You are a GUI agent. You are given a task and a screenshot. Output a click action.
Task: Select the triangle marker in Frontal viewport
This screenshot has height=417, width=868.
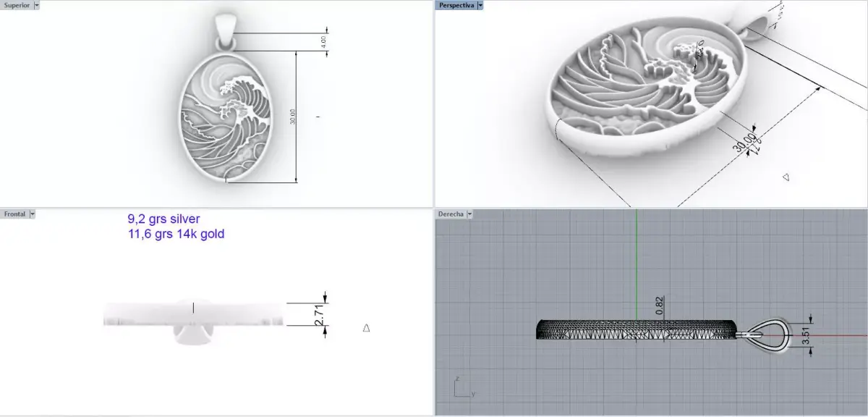click(x=366, y=328)
